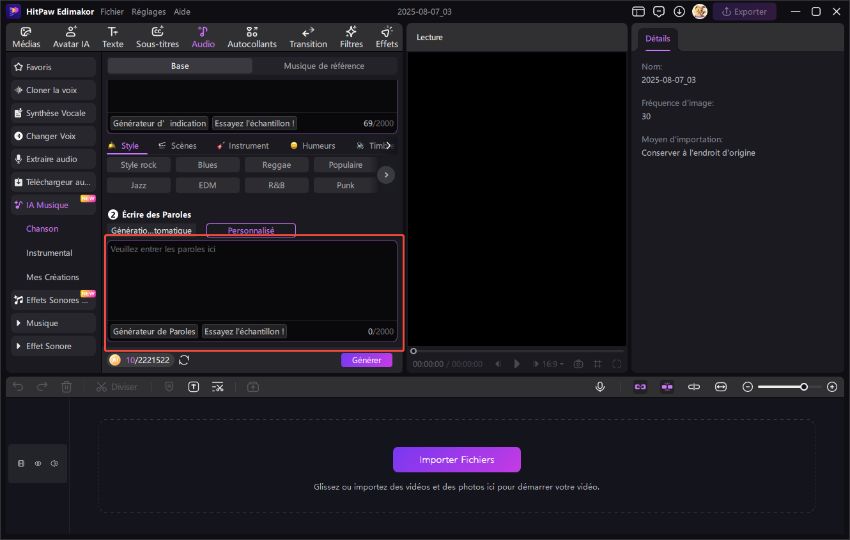Viewport: 850px width, 540px height.
Task: Click the text-frame icon in timeline toolbar
Action: pos(194,387)
